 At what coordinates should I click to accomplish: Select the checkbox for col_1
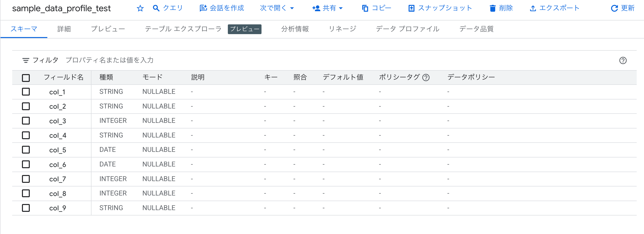(x=26, y=92)
